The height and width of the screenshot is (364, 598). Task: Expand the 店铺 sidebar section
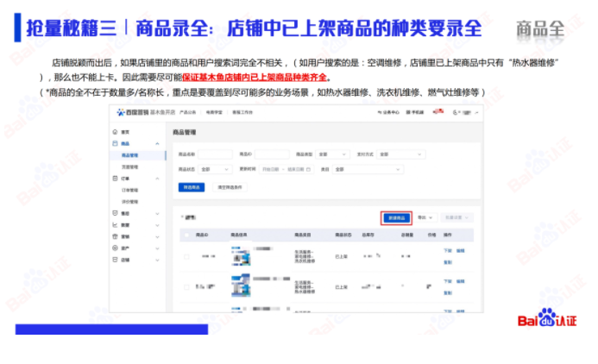coord(158,260)
